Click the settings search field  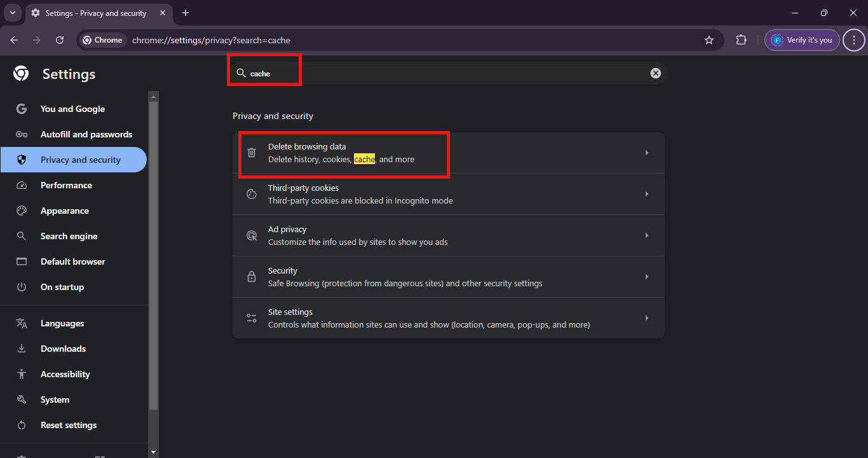pyautogui.click(x=445, y=73)
